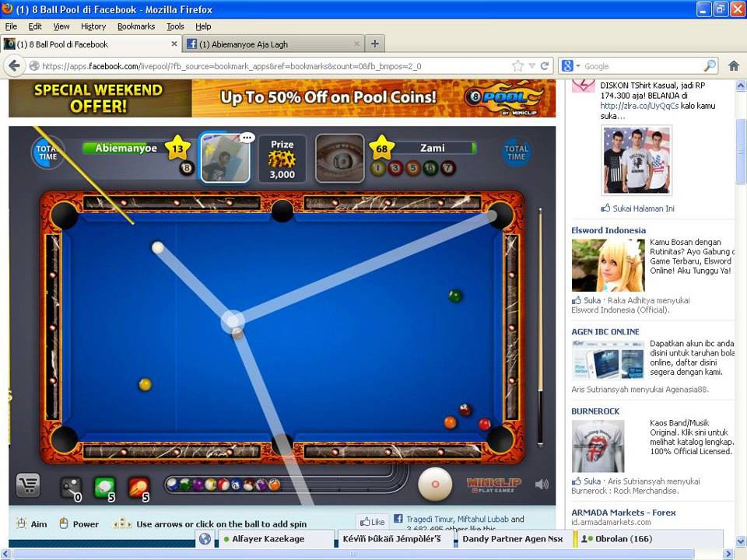Click the Burnerock tongue shirt image
This screenshot has width=747, height=560.
coord(598,446)
